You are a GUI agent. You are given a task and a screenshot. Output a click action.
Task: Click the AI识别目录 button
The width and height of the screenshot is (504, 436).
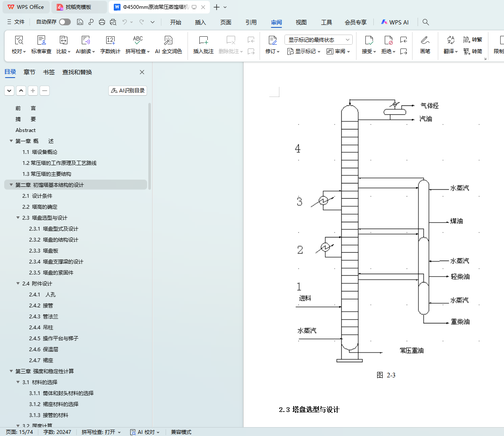128,91
